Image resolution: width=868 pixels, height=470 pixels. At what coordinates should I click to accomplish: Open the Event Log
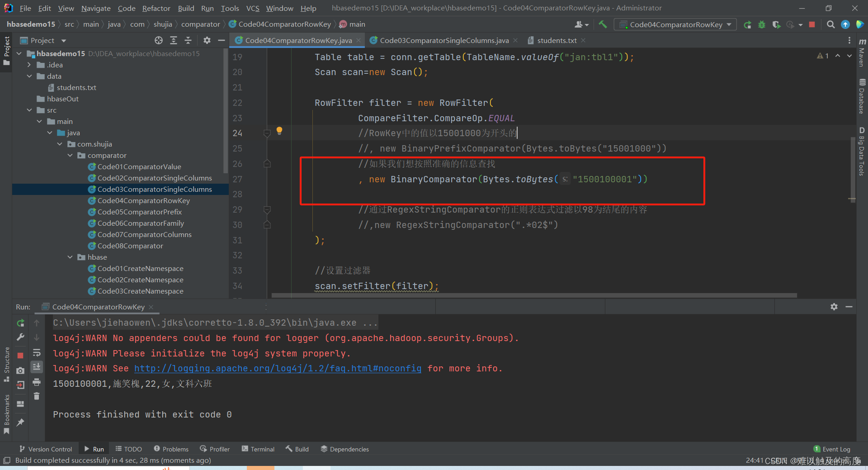(x=832, y=449)
